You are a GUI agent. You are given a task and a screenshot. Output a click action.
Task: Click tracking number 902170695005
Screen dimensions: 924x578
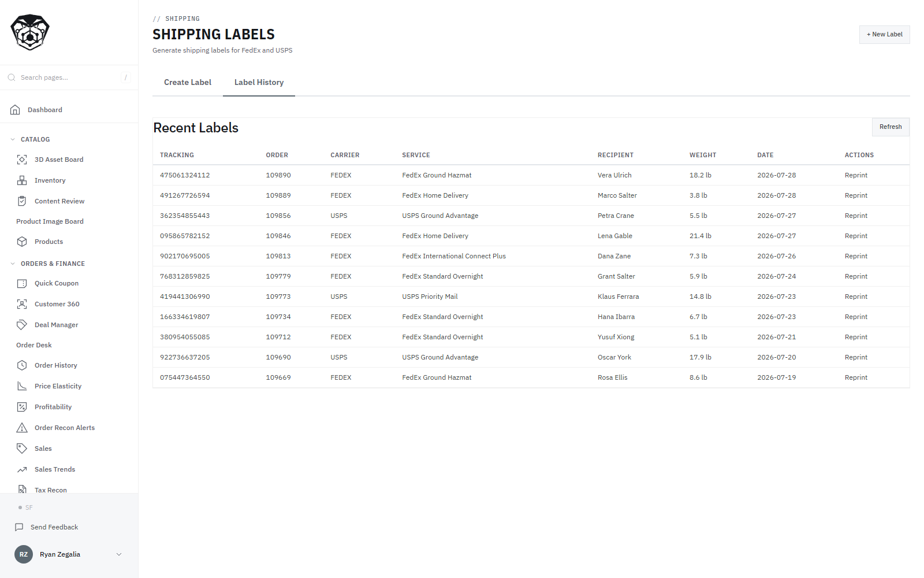pyautogui.click(x=185, y=256)
